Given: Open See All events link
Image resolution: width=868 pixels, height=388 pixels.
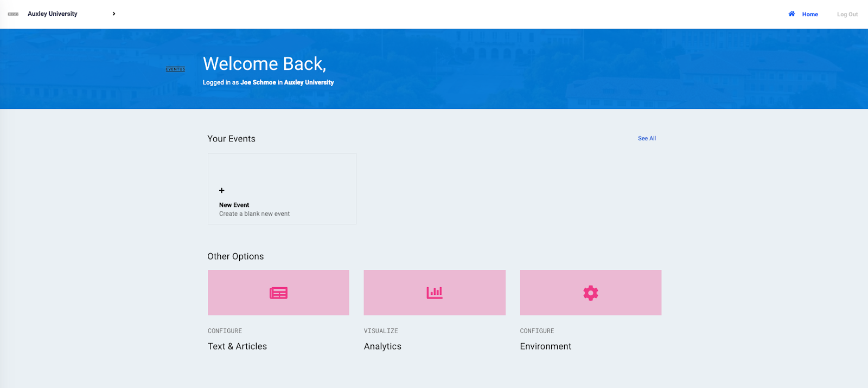Looking at the screenshot, I should pos(647,138).
